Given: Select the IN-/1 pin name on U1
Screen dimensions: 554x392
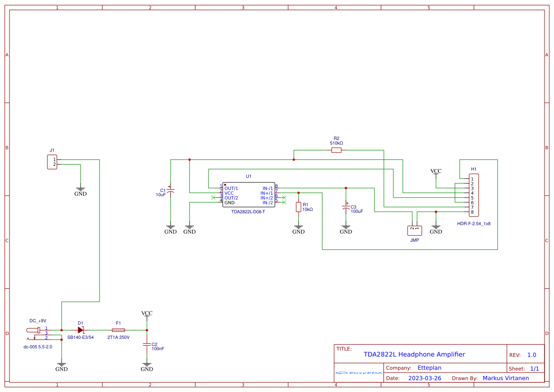Looking at the screenshot, I should (x=267, y=188).
